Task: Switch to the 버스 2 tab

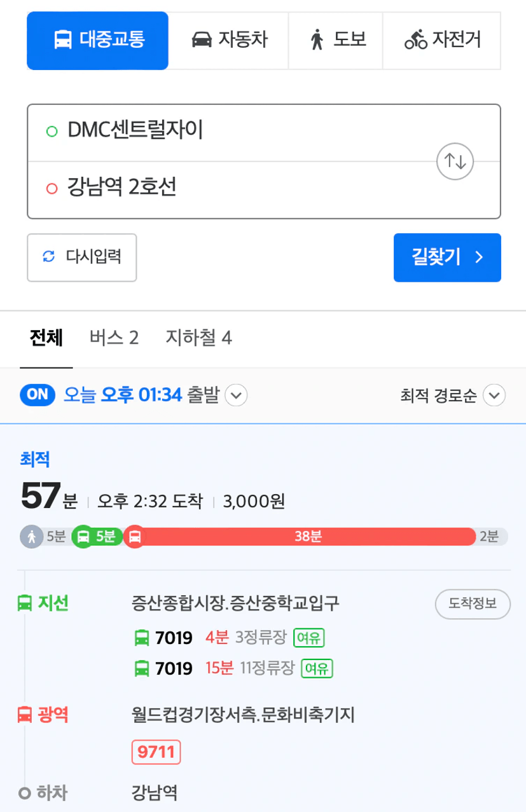Action: coord(114,338)
